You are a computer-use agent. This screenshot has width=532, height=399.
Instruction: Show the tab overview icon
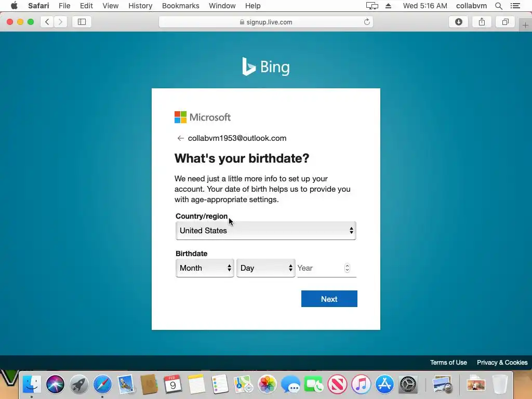click(x=505, y=22)
